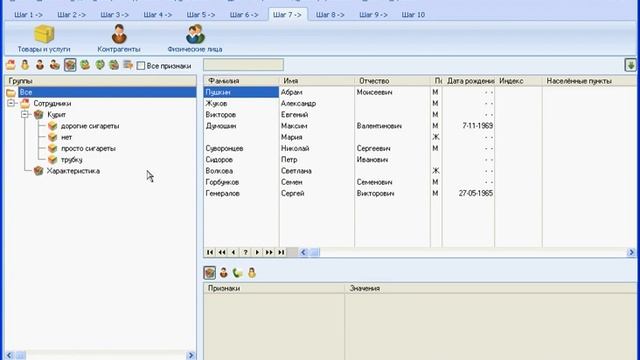Viewport: 640px width, 360px height.
Task: Go to previous page of records
Action: (x=222, y=252)
